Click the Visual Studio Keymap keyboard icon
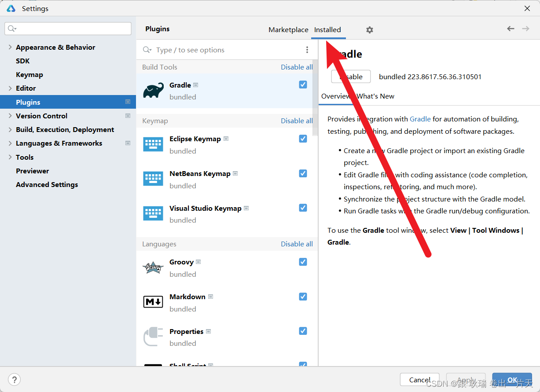 pyautogui.click(x=153, y=213)
